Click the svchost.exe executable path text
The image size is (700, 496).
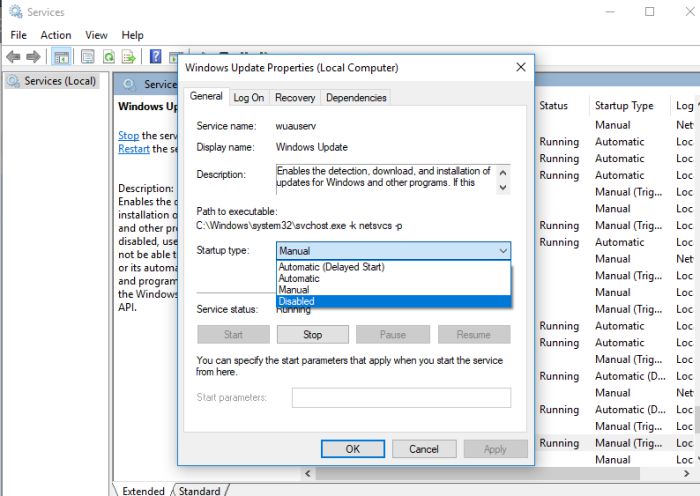[x=299, y=225]
